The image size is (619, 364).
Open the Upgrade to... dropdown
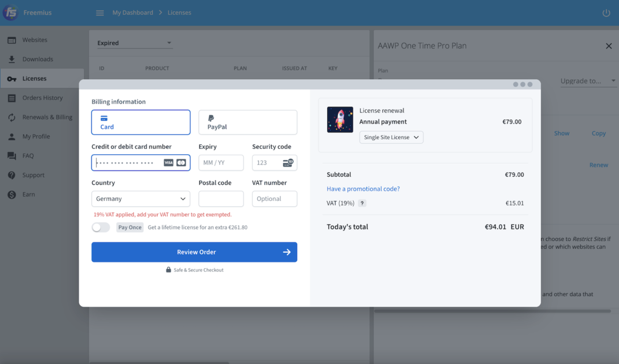(588, 81)
